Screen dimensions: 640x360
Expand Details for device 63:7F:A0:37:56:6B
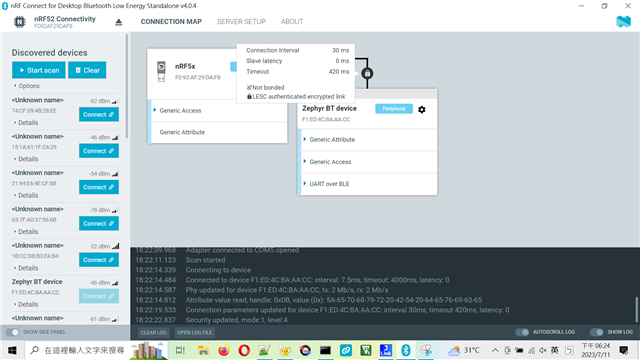tap(26, 231)
